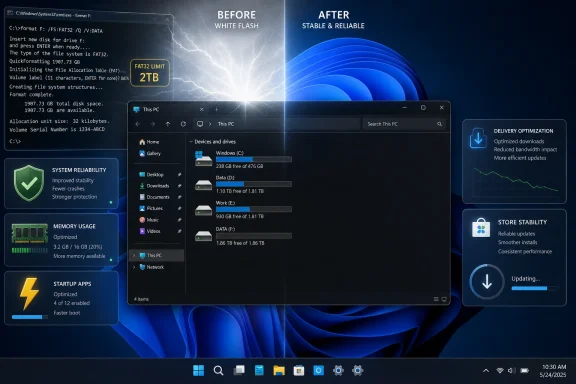Click the Startup Apps lightning icon

click(x=29, y=294)
